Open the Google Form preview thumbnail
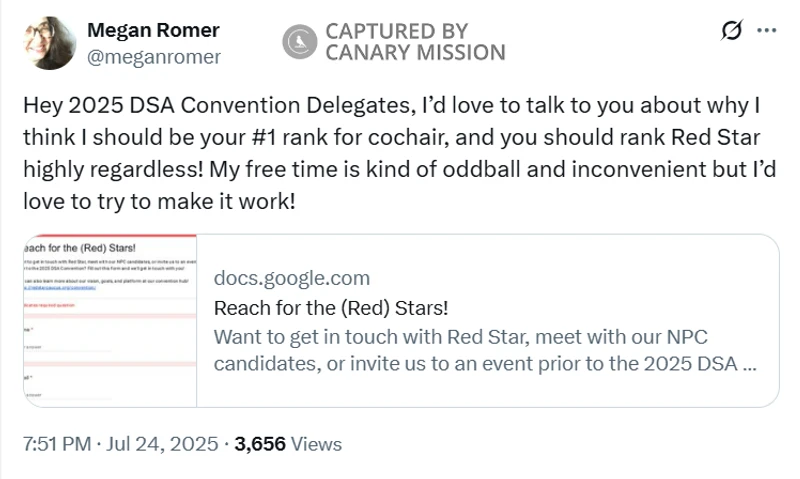 pos(108,321)
